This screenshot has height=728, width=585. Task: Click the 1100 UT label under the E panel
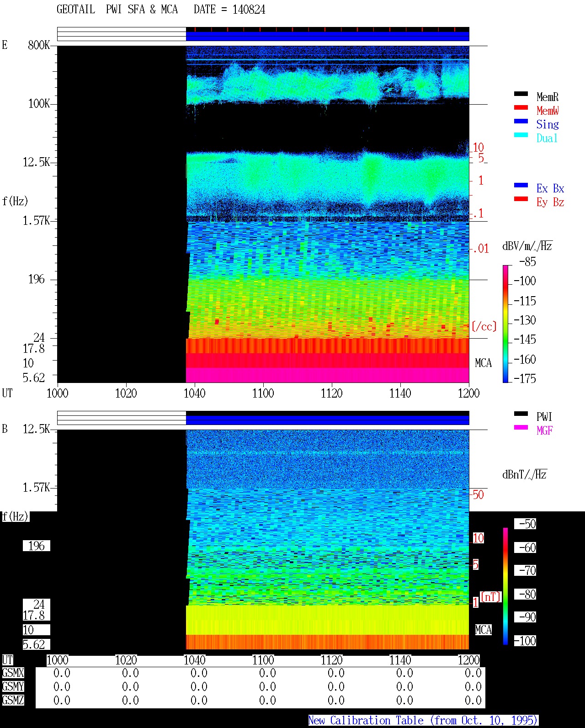click(x=263, y=393)
